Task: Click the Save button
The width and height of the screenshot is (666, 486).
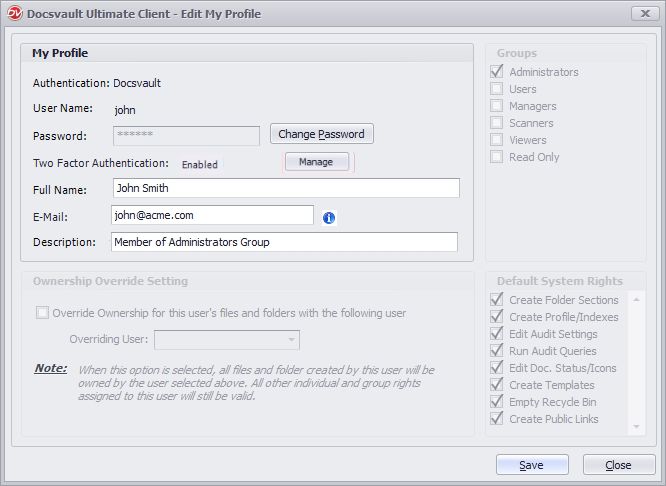Action: [532, 465]
